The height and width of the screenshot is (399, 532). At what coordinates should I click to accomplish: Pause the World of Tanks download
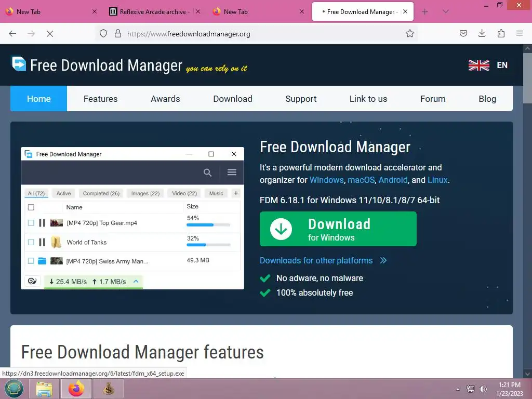[42, 242]
